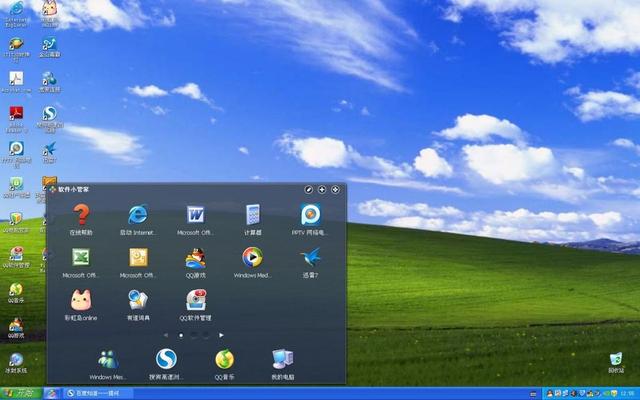Go to next page with right arrow

[x=221, y=335]
